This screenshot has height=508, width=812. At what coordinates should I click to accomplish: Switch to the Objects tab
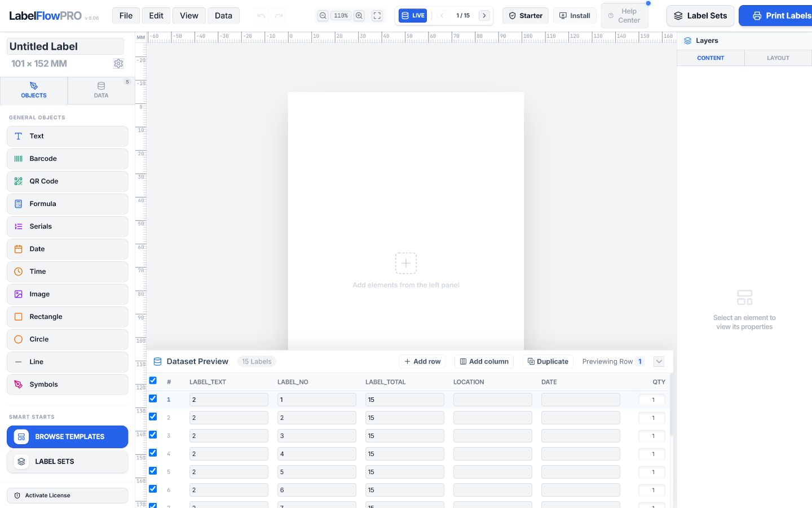pyautogui.click(x=34, y=91)
